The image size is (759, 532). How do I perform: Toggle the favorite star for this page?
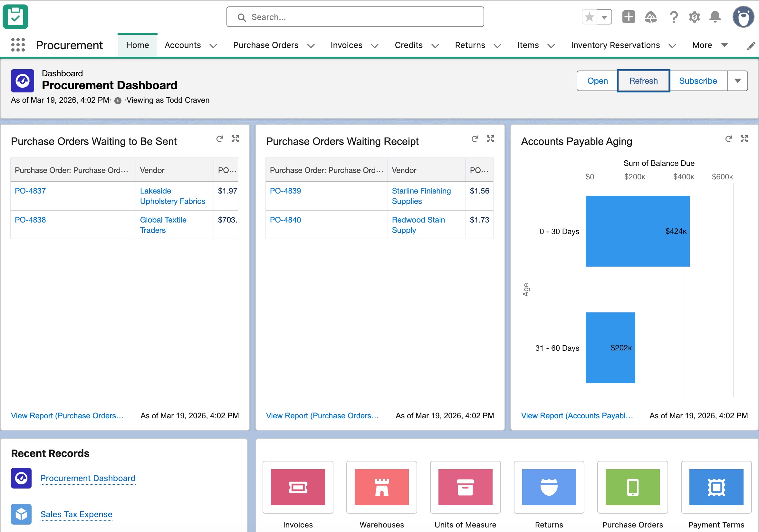tap(589, 17)
